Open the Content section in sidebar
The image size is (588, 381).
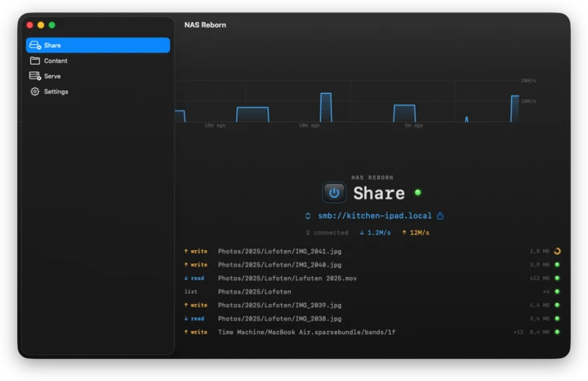pyautogui.click(x=97, y=61)
